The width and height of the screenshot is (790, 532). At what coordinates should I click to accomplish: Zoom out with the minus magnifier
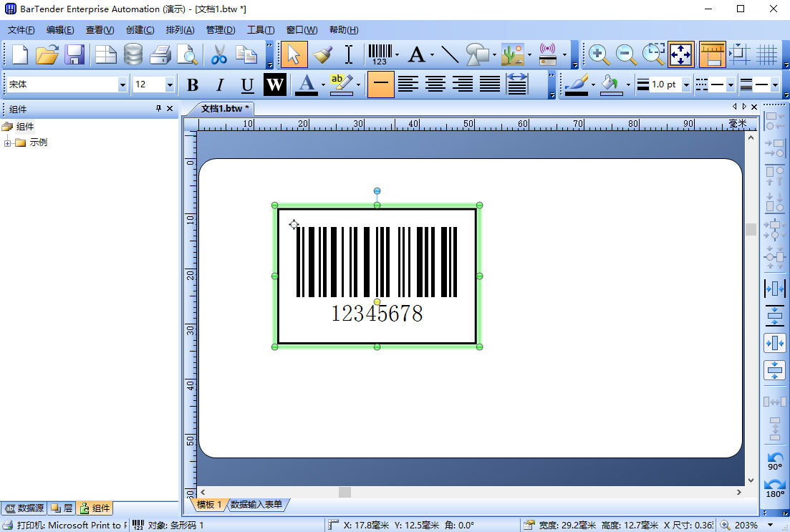[626, 54]
